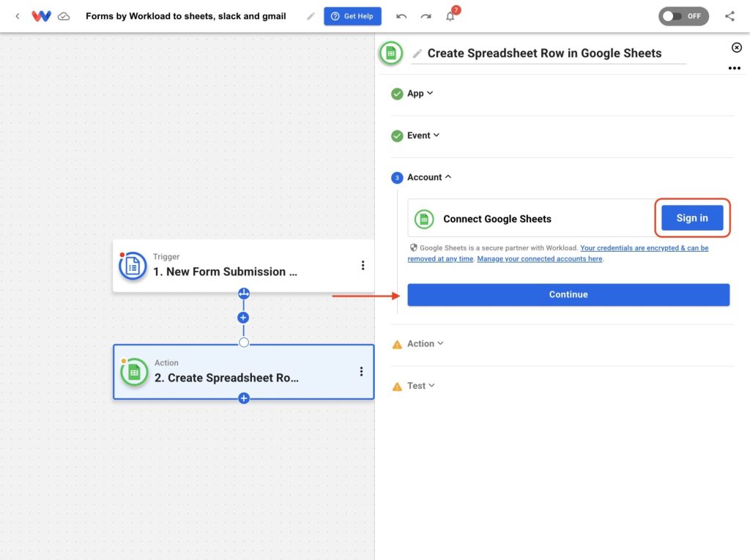Edit the step title text field
Image resolution: width=750 pixels, height=560 pixels.
coord(549,53)
